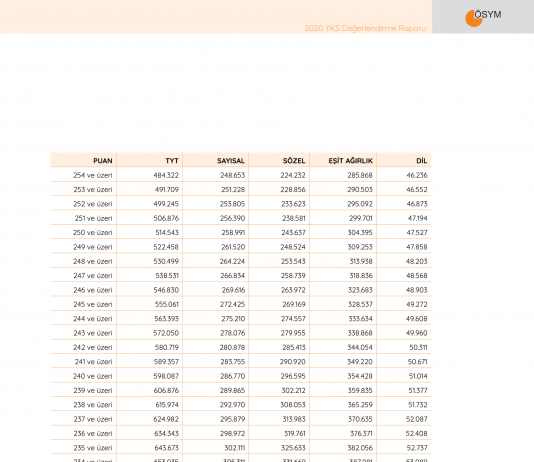Screen dimensions: 534x462
Task: Select the '245 ve üzeri' row label
Action: (x=93, y=304)
